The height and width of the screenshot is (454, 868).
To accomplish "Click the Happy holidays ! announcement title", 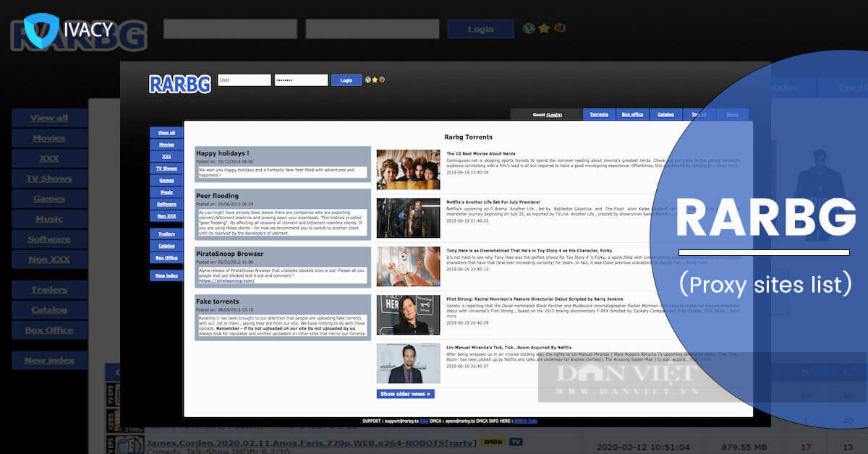I will (223, 153).
